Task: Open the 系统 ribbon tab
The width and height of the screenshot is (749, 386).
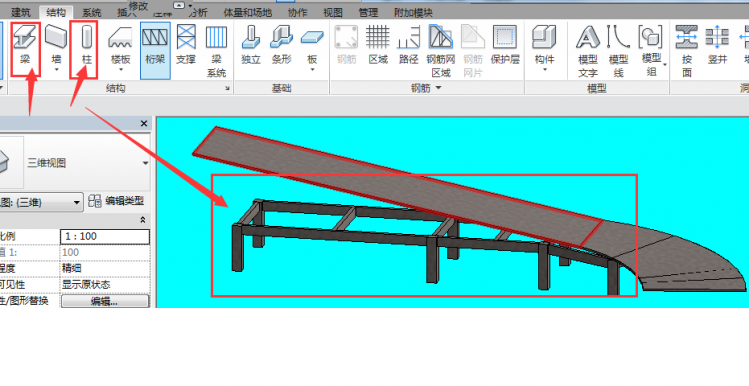Action: [91, 12]
